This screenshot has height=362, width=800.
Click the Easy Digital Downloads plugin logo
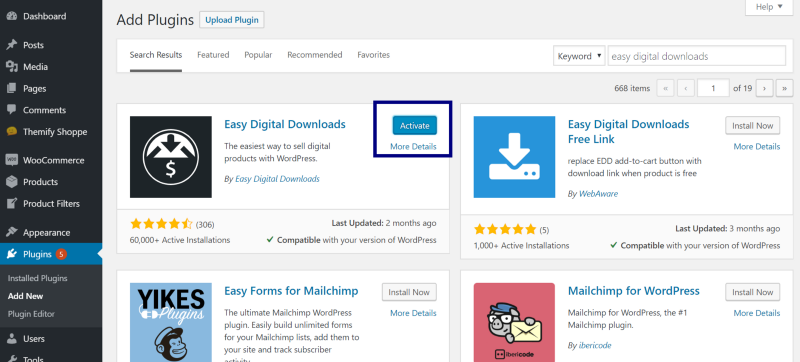tap(171, 157)
